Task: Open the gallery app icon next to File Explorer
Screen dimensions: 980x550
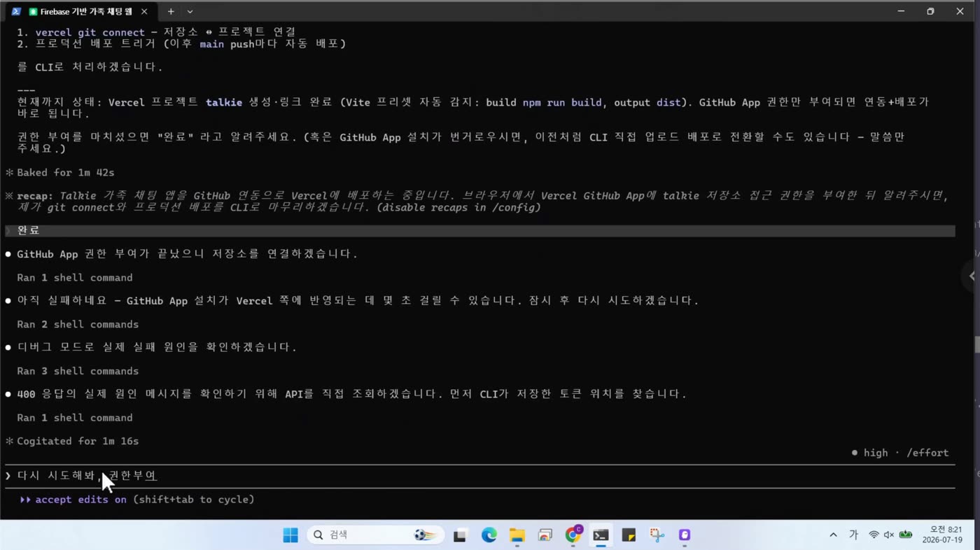Action: click(545, 535)
